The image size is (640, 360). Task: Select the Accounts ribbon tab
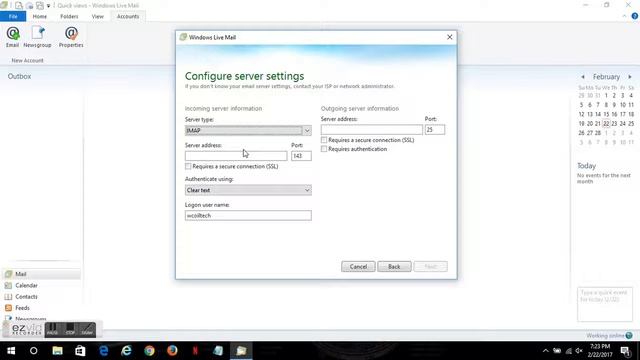pyautogui.click(x=128, y=16)
